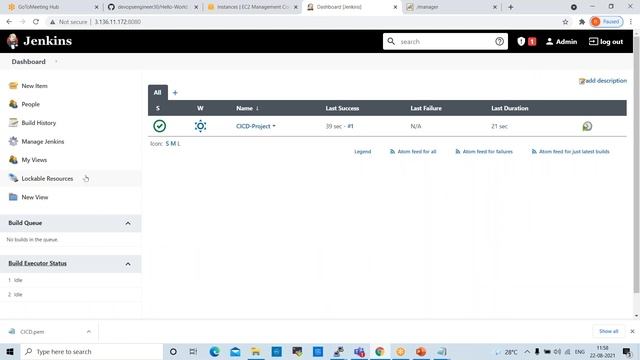This screenshot has width=640, height=360.
Task: Open Microsoft Edge from taskbar
Action: pos(214,351)
